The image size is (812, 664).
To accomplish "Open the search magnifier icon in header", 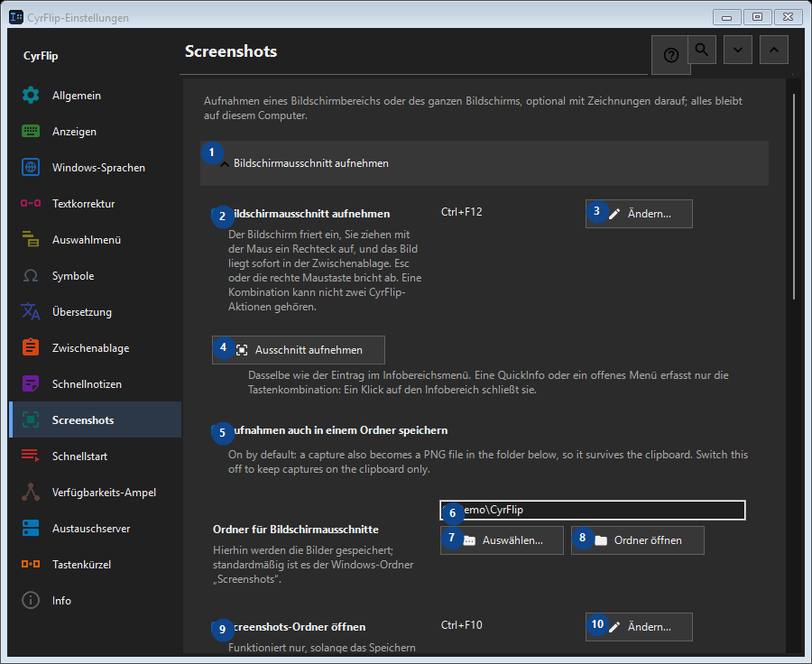I will point(702,50).
